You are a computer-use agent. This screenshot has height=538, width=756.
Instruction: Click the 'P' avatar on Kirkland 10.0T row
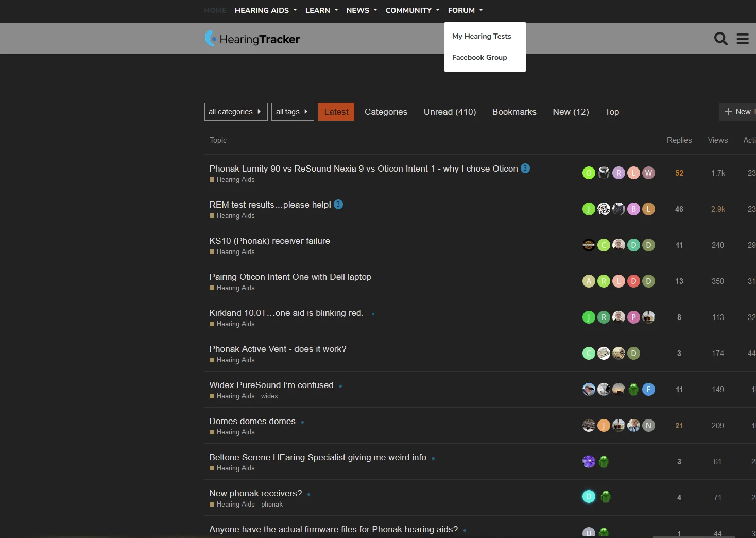tap(634, 317)
